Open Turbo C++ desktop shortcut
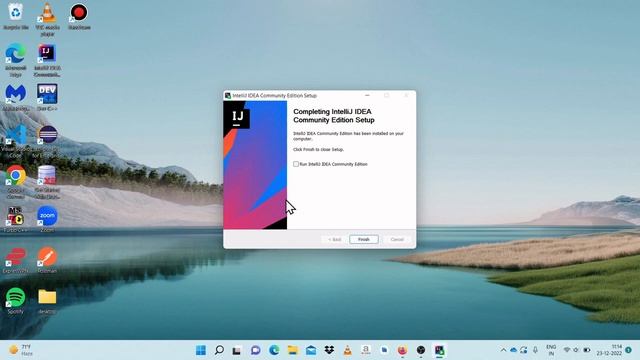This screenshot has width=640, height=360. point(16,220)
